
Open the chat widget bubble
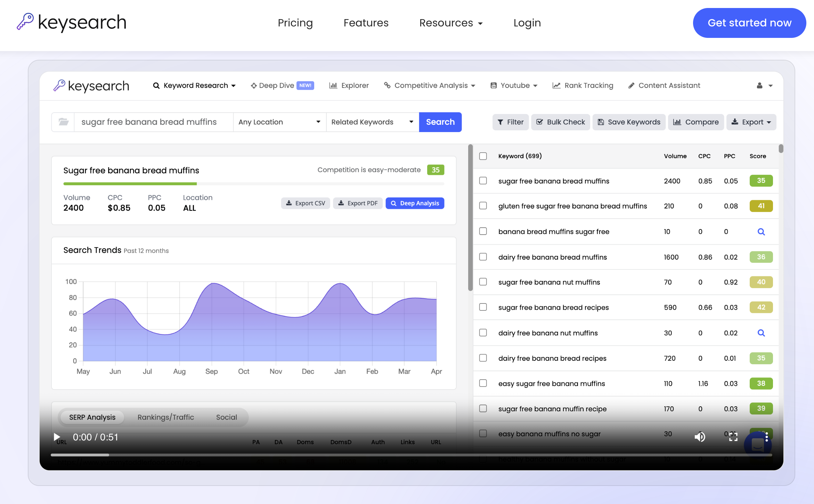(x=757, y=445)
